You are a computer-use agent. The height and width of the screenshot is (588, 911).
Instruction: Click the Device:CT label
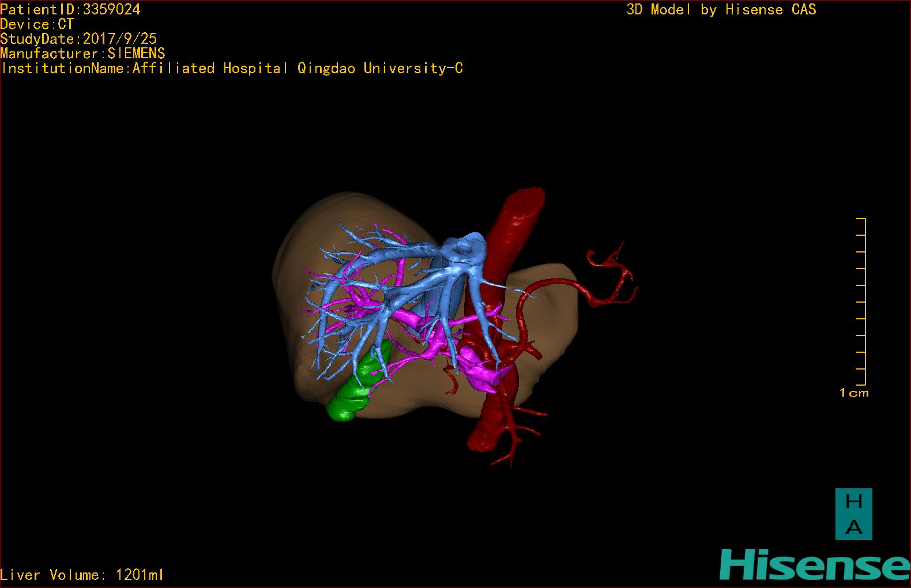pos(37,24)
